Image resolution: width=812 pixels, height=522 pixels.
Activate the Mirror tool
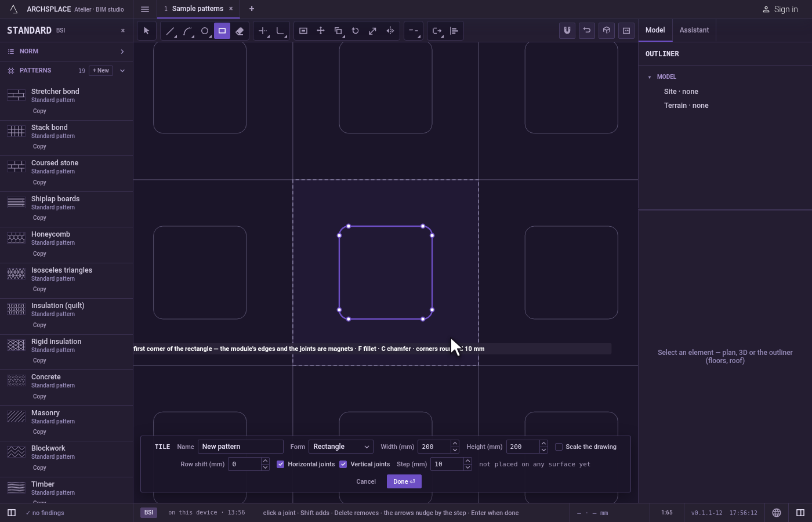tap(390, 31)
